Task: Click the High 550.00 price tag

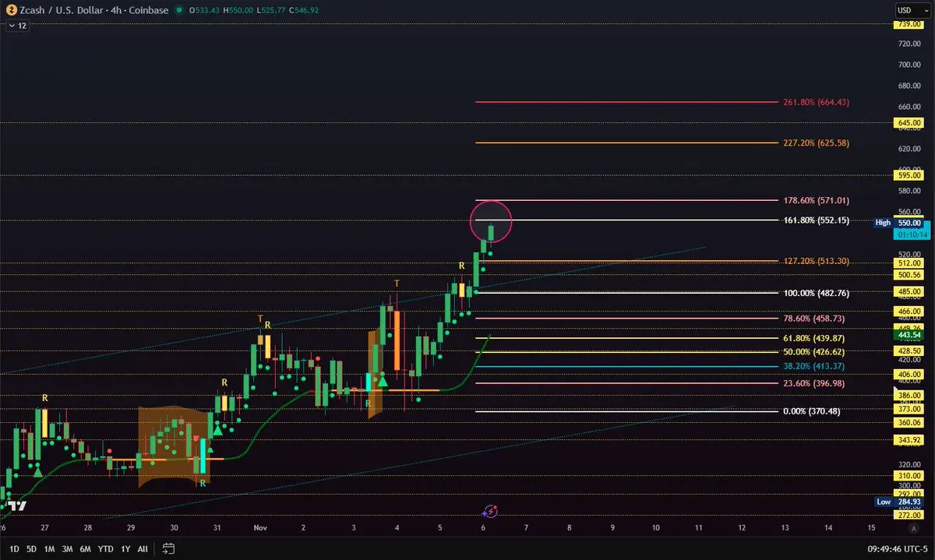Action: [x=898, y=223]
